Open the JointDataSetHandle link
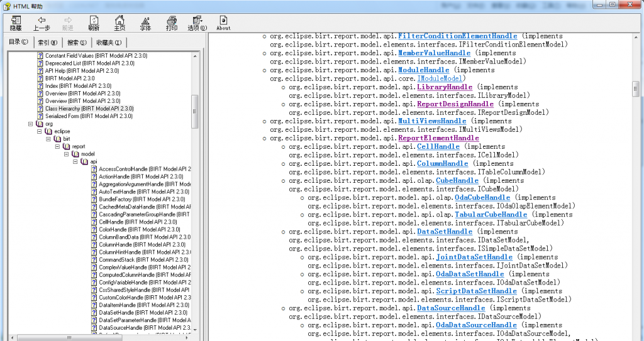 point(474,257)
